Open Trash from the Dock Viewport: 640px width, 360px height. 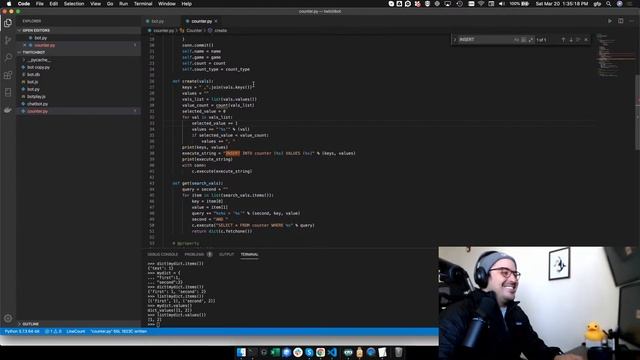tap(398, 352)
